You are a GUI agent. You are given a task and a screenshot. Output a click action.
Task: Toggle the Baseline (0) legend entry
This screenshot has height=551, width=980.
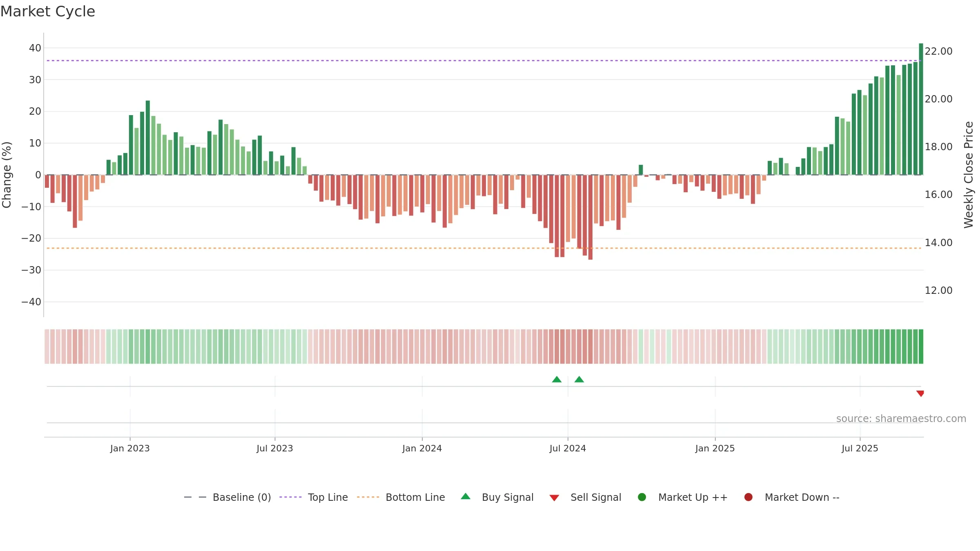coord(227,497)
